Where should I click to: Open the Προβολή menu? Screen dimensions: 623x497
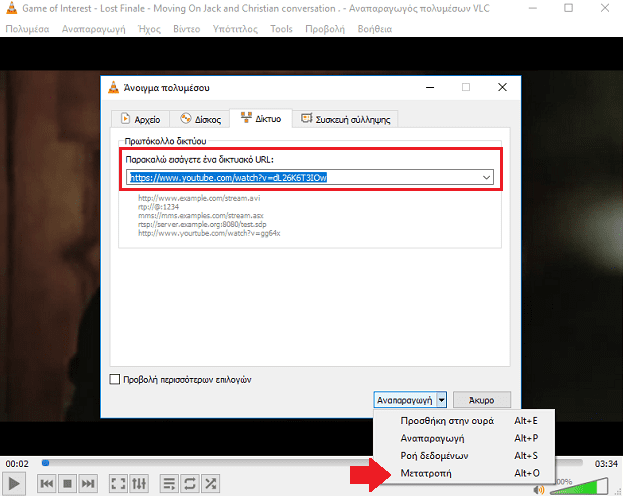325,29
